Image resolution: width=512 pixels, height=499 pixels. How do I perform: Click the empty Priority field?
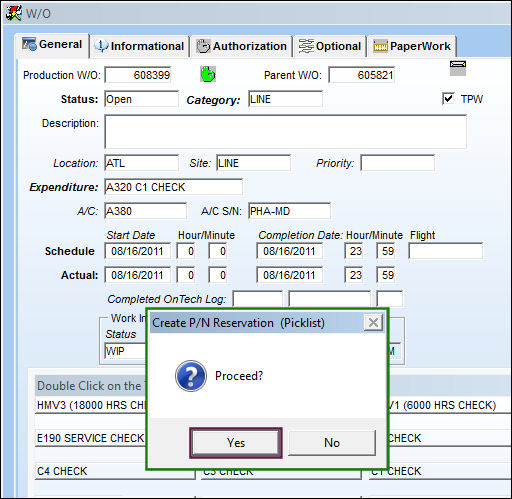(x=397, y=163)
